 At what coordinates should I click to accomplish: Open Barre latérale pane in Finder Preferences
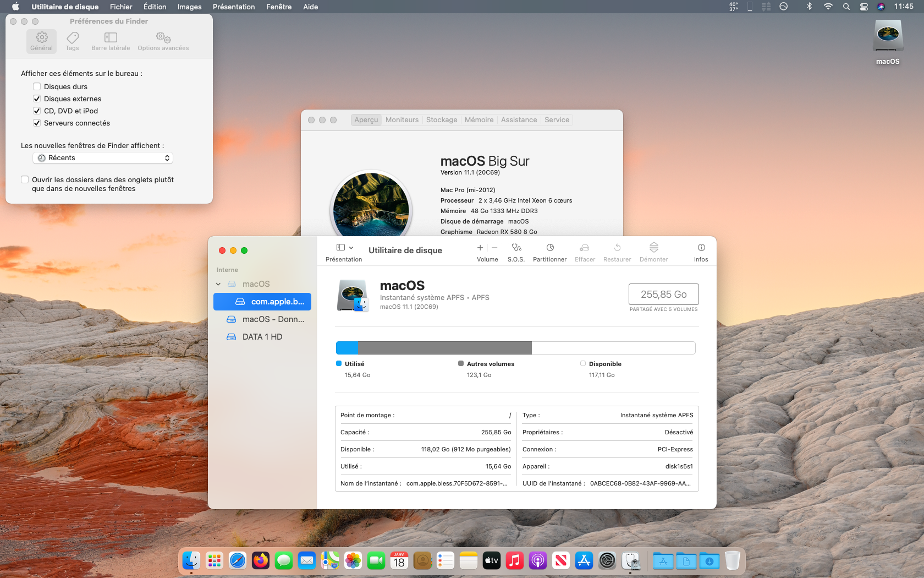pos(111,41)
